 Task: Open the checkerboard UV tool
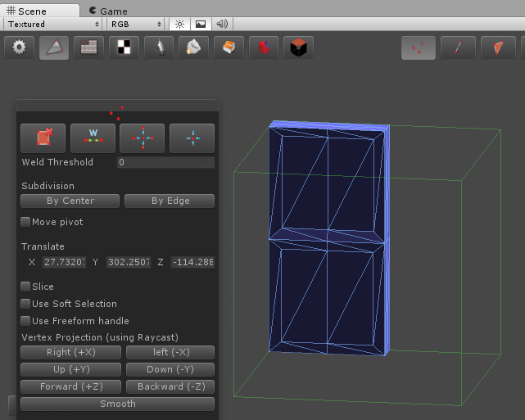tap(123, 47)
